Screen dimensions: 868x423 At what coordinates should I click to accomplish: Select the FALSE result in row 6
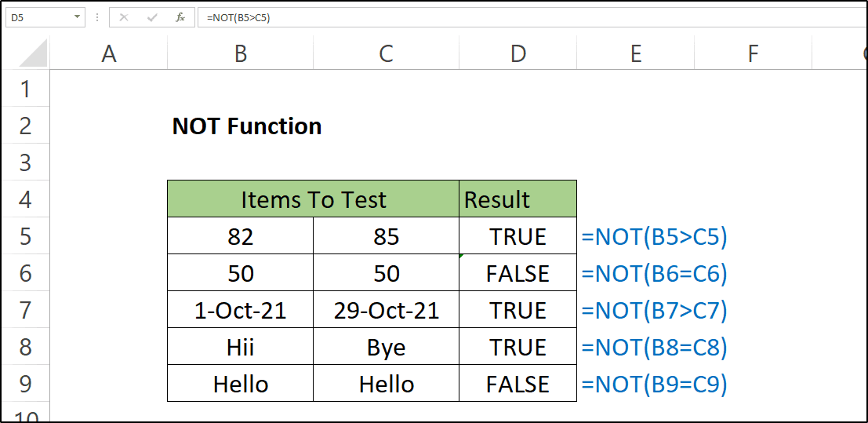click(518, 273)
